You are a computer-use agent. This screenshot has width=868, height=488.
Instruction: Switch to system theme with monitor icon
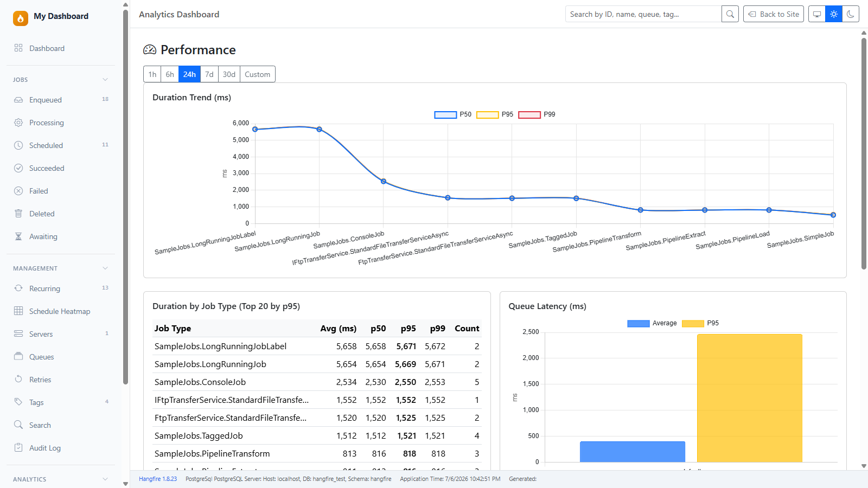pyautogui.click(x=817, y=14)
